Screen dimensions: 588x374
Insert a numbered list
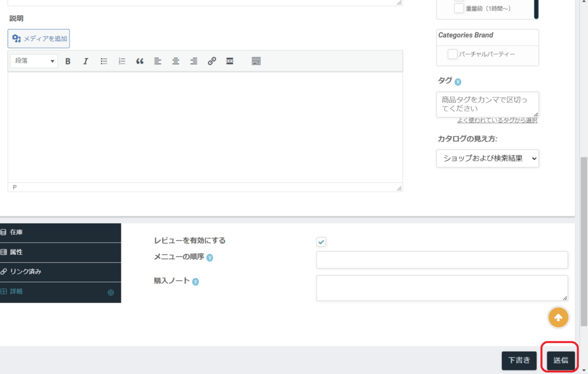coord(122,61)
